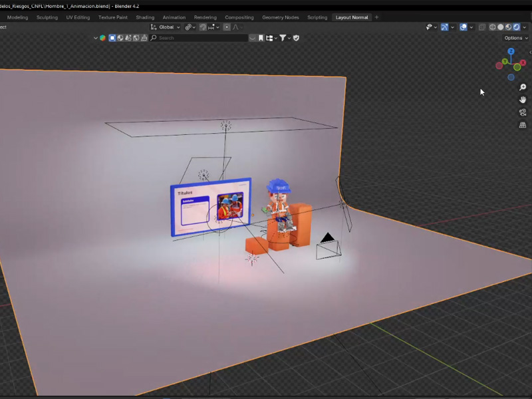Click the filter funnel icon
The width and height of the screenshot is (532, 399).
click(283, 38)
